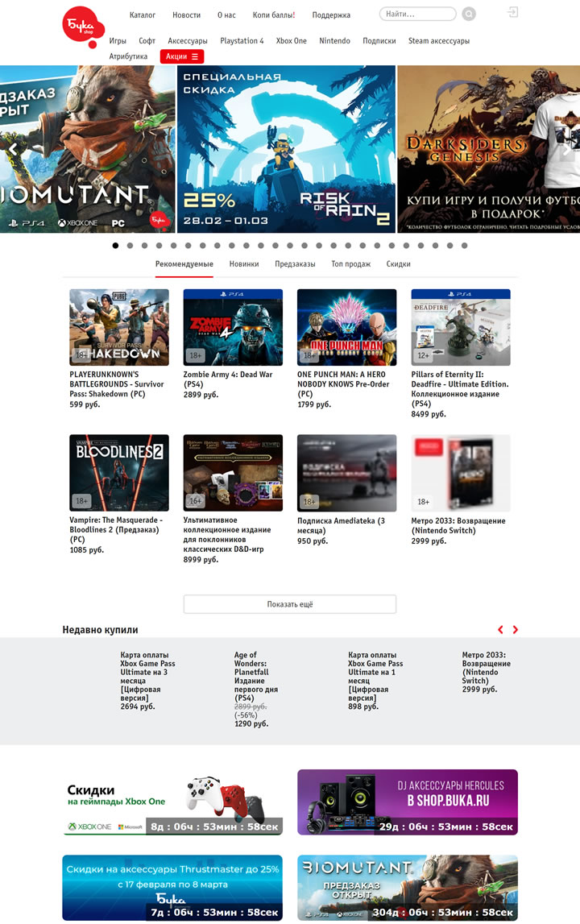This screenshot has width=580, height=924.
Task: Open Zombie Army 4 product thumbnail
Action: click(x=233, y=328)
